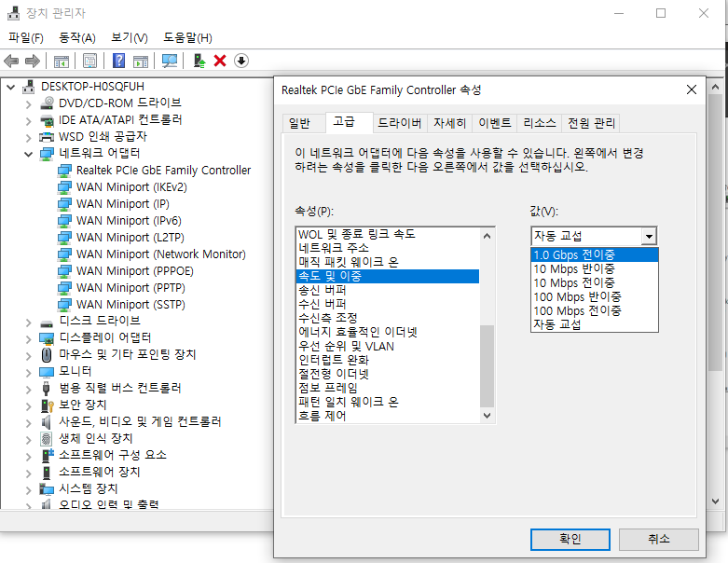728x563 pixels.
Task: Click the disable device down-arrow icon
Action: [x=241, y=61]
